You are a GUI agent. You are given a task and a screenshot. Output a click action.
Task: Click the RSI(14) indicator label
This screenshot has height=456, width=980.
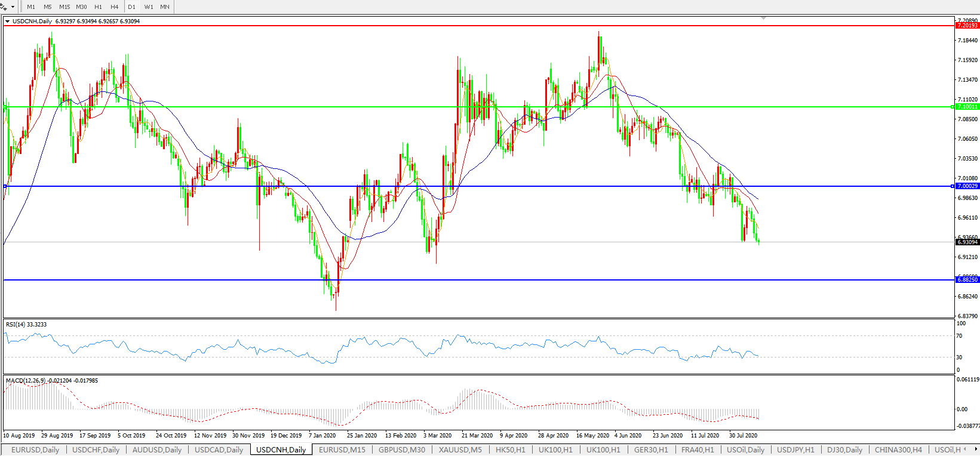tap(26, 325)
